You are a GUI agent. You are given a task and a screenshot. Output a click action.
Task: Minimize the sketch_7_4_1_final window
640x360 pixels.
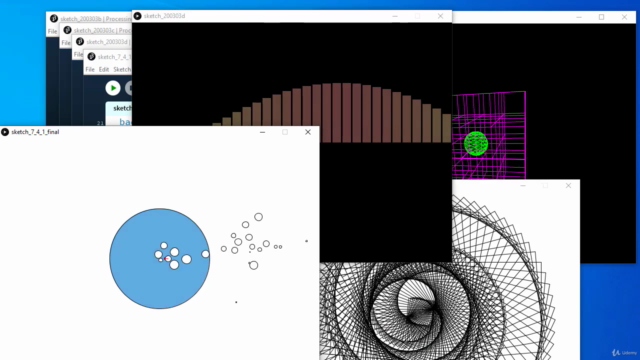(x=262, y=132)
